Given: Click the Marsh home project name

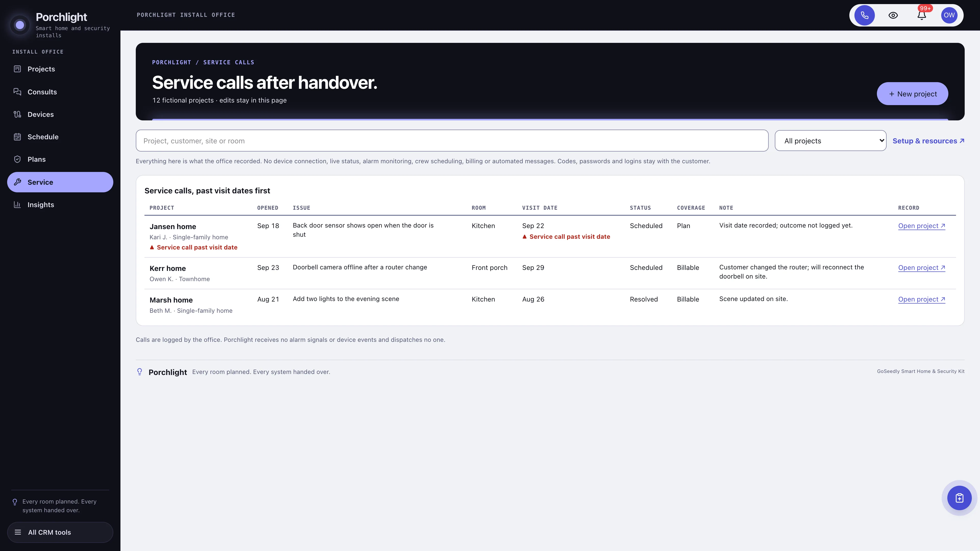Looking at the screenshot, I should 171,300.
